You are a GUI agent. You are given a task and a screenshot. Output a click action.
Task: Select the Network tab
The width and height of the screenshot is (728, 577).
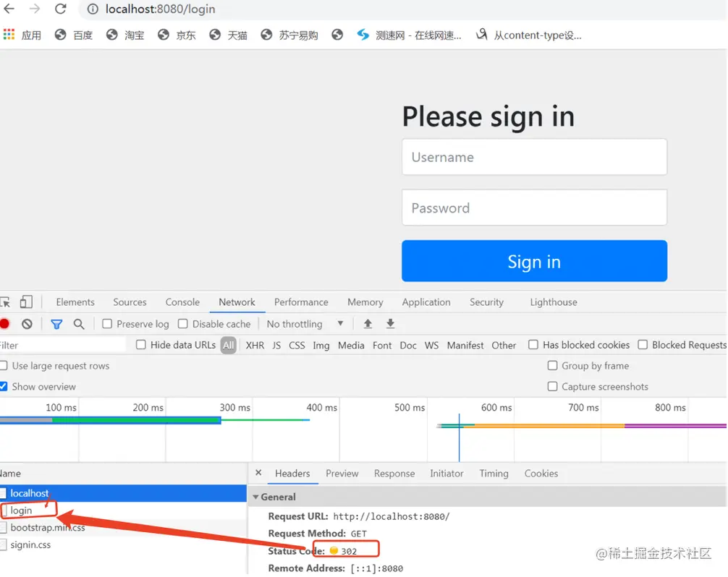pyautogui.click(x=237, y=302)
